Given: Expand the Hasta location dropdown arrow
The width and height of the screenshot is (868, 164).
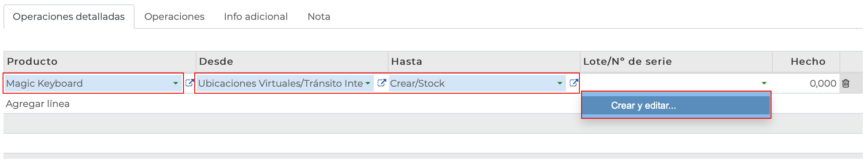Looking at the screenshot, I should [559, 83].
